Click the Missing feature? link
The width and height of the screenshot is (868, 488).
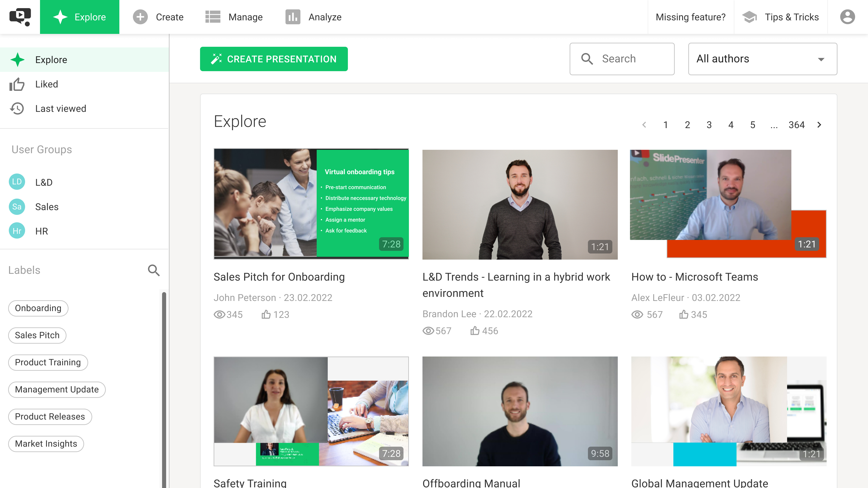(691, 17)
